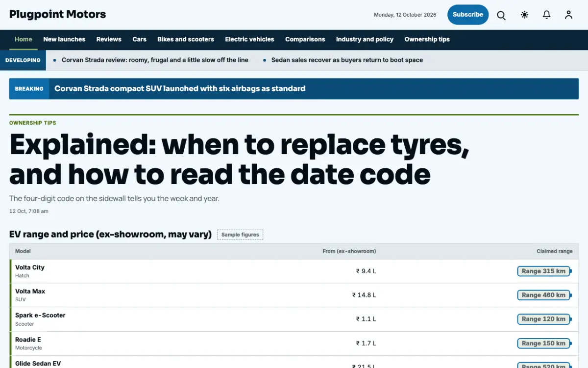Toggle the light/dark theme sun icon

pos(524,15)
